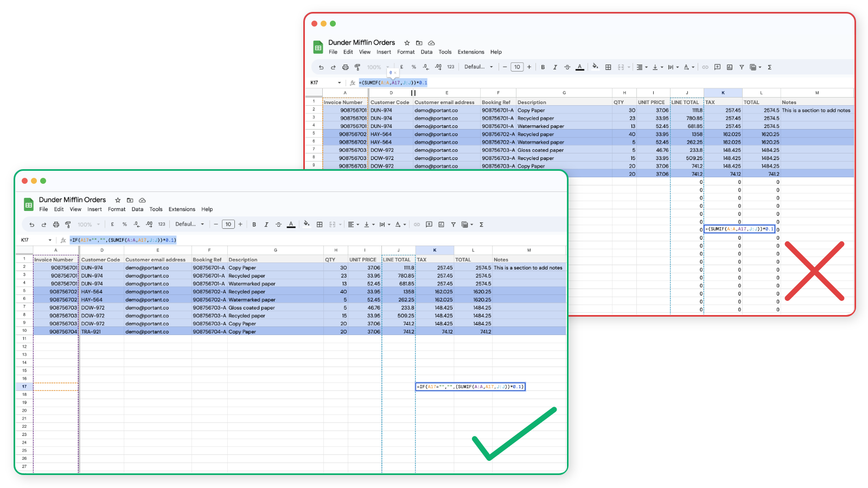Screen dimensions: 868x488
Task: Click Undo in back window toolbar
Action: pos(321,67)
